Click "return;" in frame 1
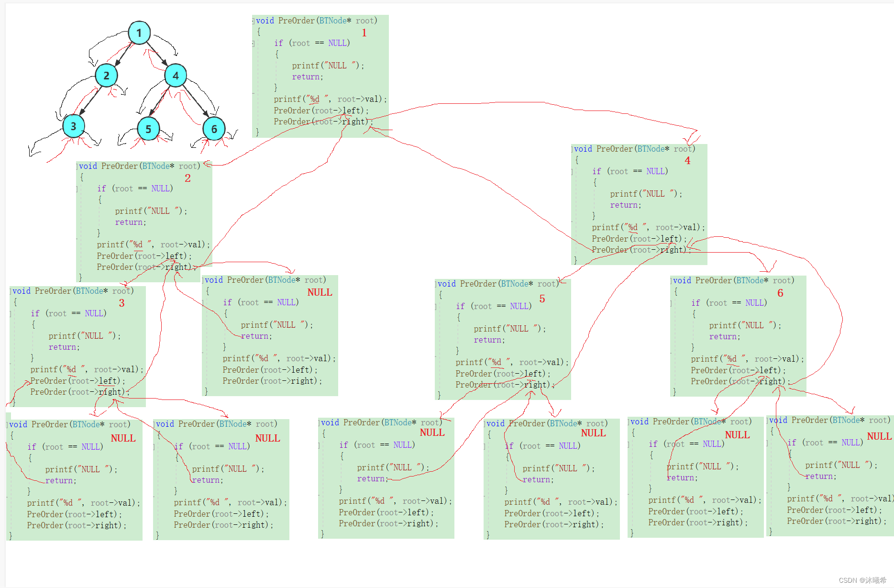The image size is (894, 588). pos(308,77)
